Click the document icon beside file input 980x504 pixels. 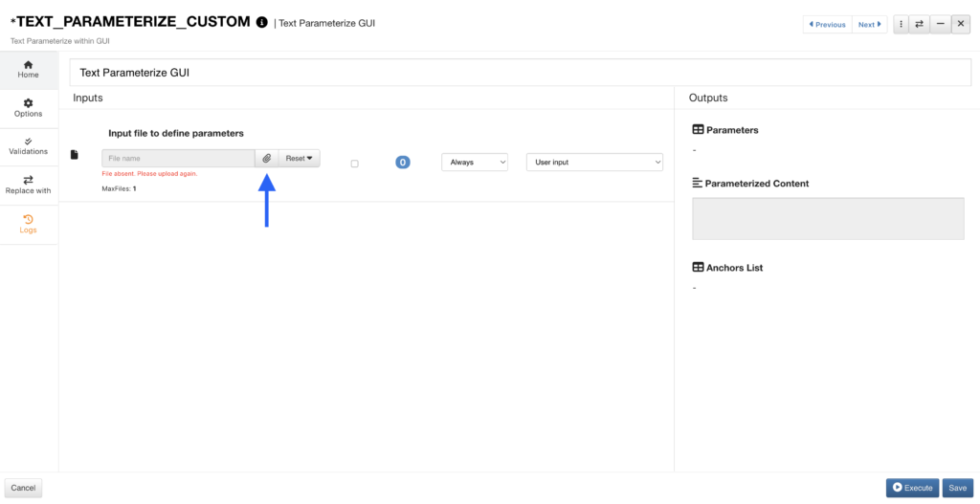[x=75, y=155]
